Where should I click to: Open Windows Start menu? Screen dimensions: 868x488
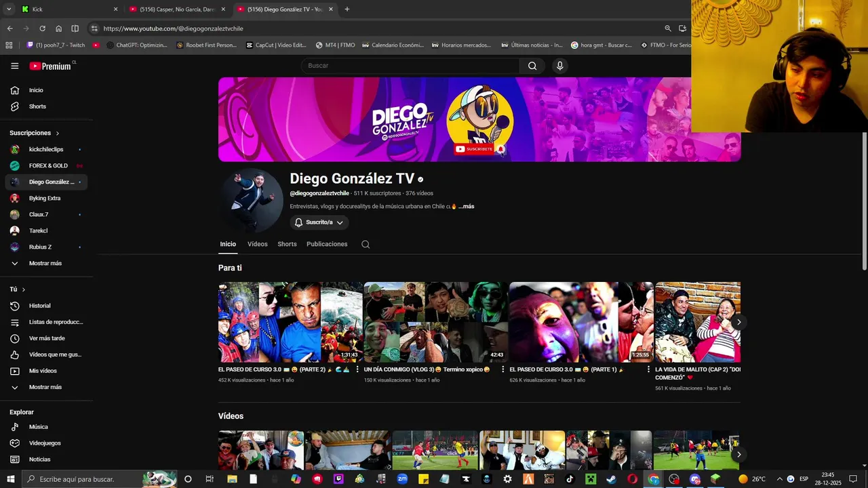(x=11, y=479)
